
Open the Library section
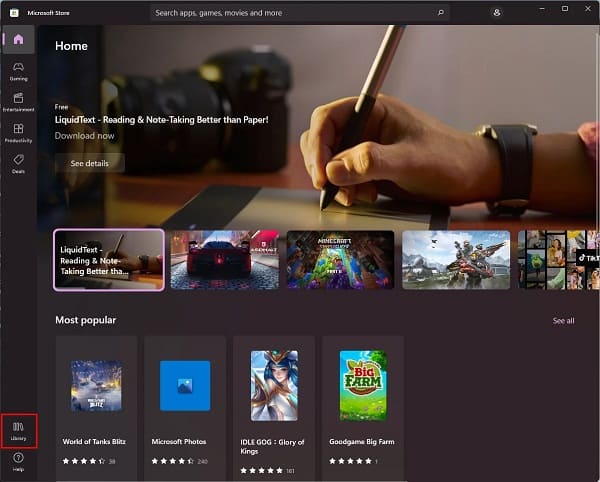click(18, 431)
